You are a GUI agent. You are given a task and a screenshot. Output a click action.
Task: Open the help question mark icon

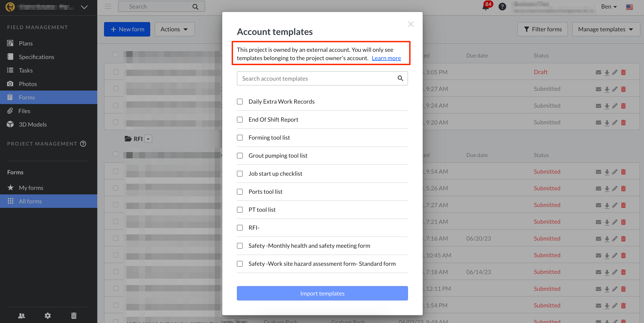tap(502, 7)
